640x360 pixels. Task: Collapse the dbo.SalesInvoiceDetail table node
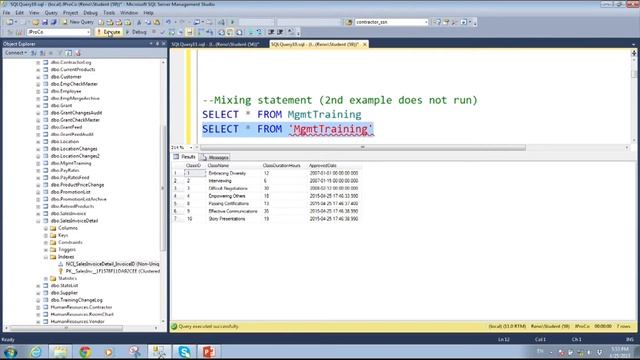point(38,221)
